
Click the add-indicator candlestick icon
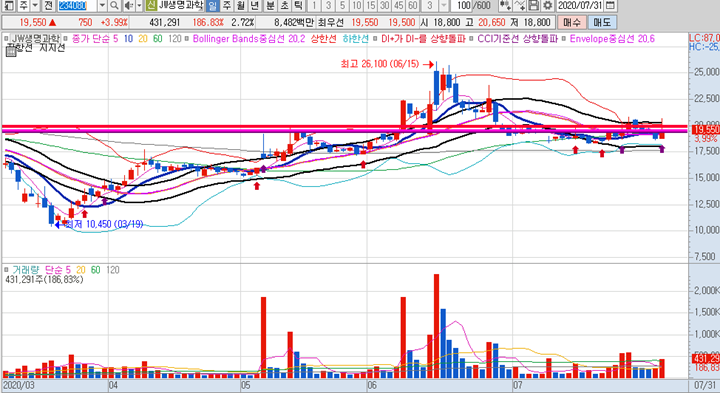(x=505, y=6)
